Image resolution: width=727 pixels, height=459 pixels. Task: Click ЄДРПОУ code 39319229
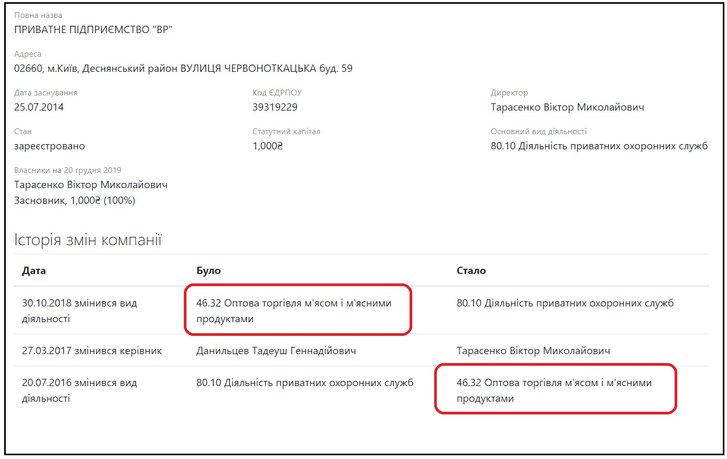(275, 106)
